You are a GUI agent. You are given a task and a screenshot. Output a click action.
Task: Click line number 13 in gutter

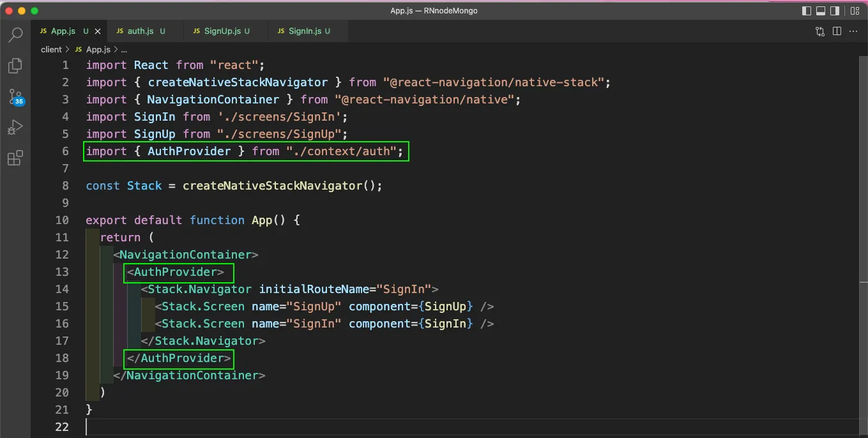tap(62, 272)
